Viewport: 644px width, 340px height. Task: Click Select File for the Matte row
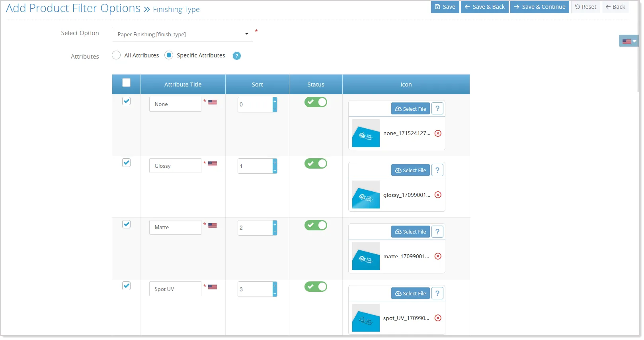coord(410,232)
